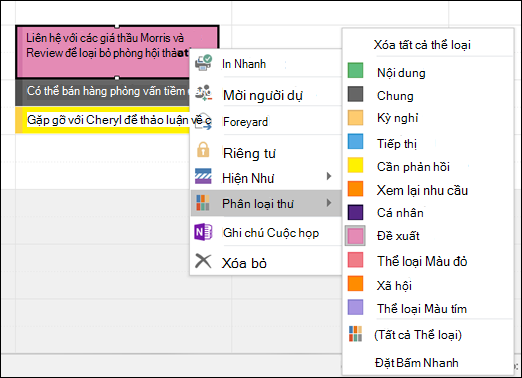Click the Mời người dự attendees icon
Screen dimensions: 522x378
pos(203,93)
